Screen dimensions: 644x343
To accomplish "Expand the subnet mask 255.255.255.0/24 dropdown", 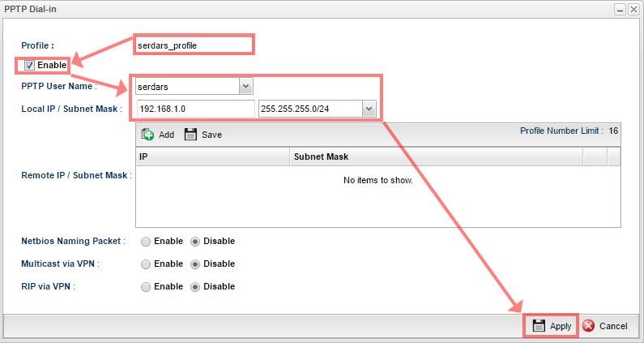I will [x=369, y=109].
